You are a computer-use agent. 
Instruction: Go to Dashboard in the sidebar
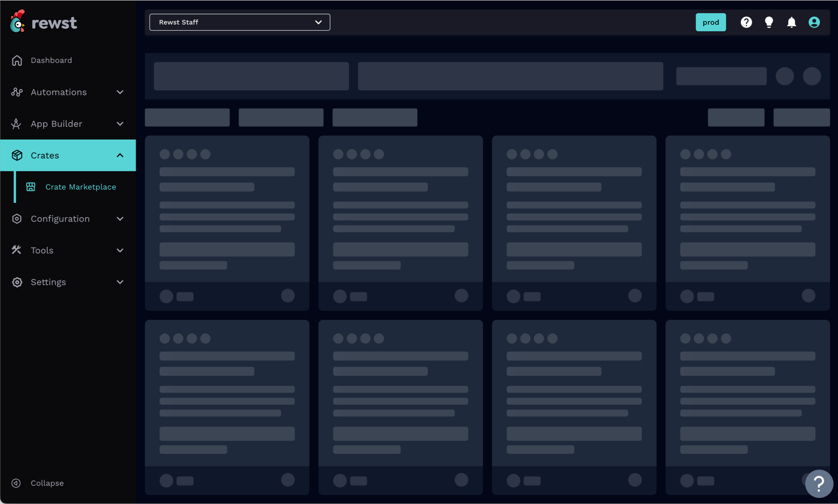pyautogui.click(x=51, y=60)
